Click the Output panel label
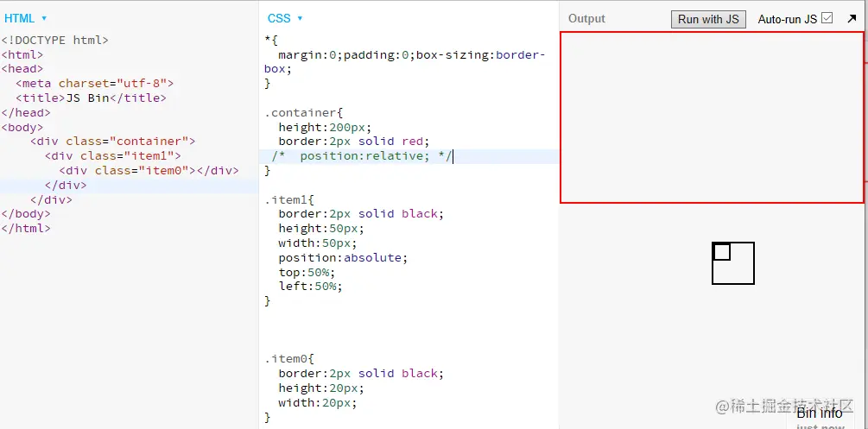Viewport: 868px width, 429px height. coord(586,18)
